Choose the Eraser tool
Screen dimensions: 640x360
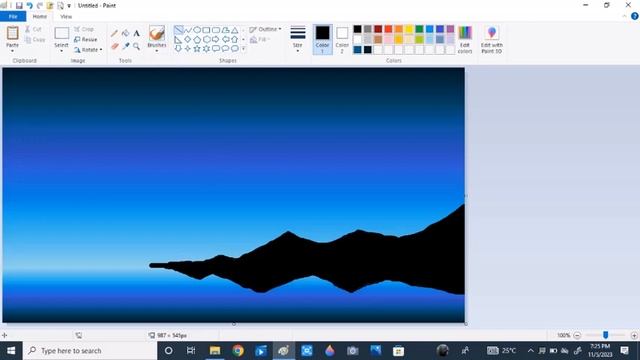click(115, 47)
